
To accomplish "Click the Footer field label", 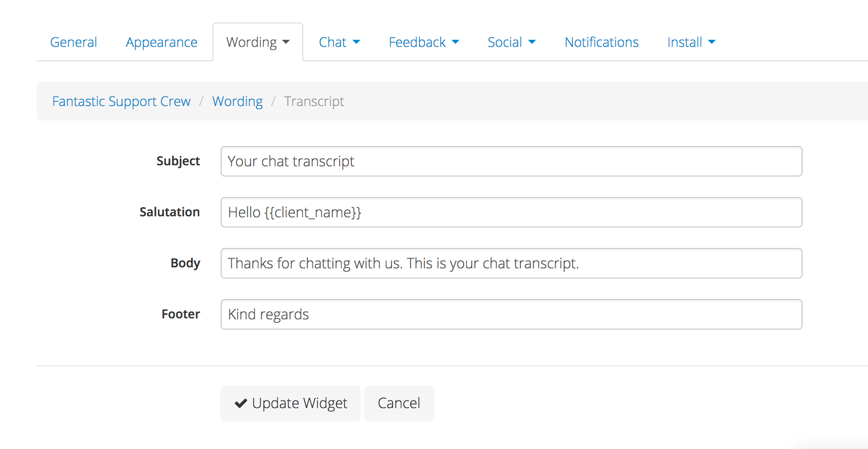I will (181, 314).
